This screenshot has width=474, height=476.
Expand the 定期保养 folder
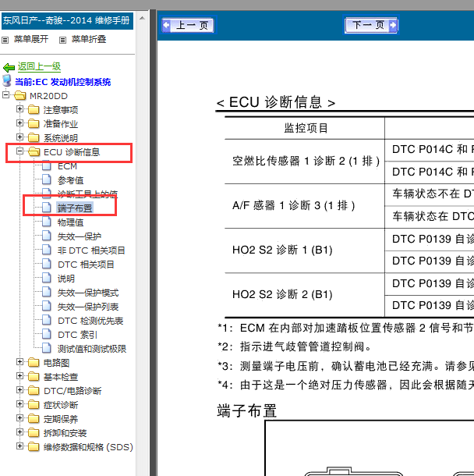[19, 418]
